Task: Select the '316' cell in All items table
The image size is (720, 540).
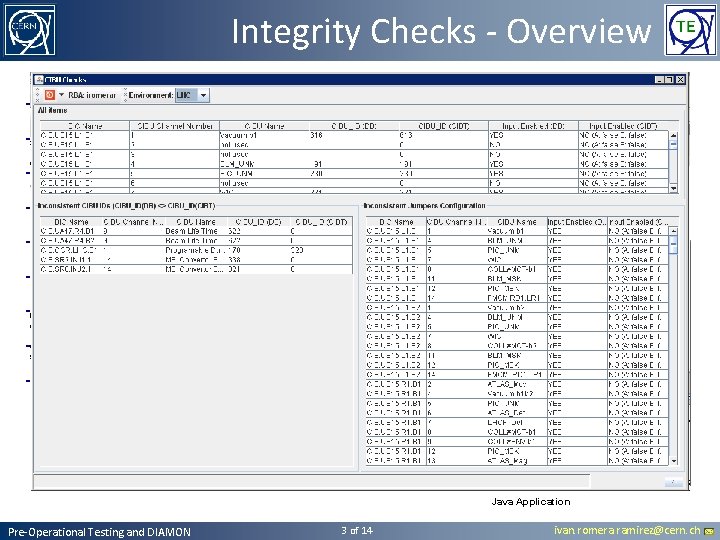Action: (x=354, y=135)
